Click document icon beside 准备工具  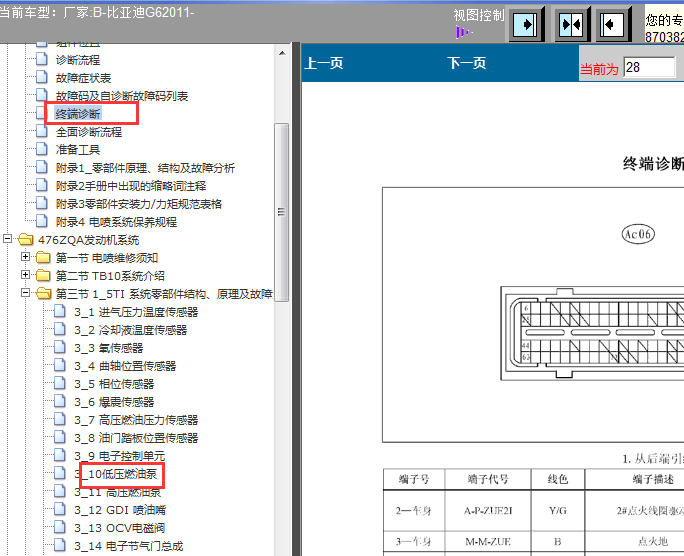tap(41, 149)
